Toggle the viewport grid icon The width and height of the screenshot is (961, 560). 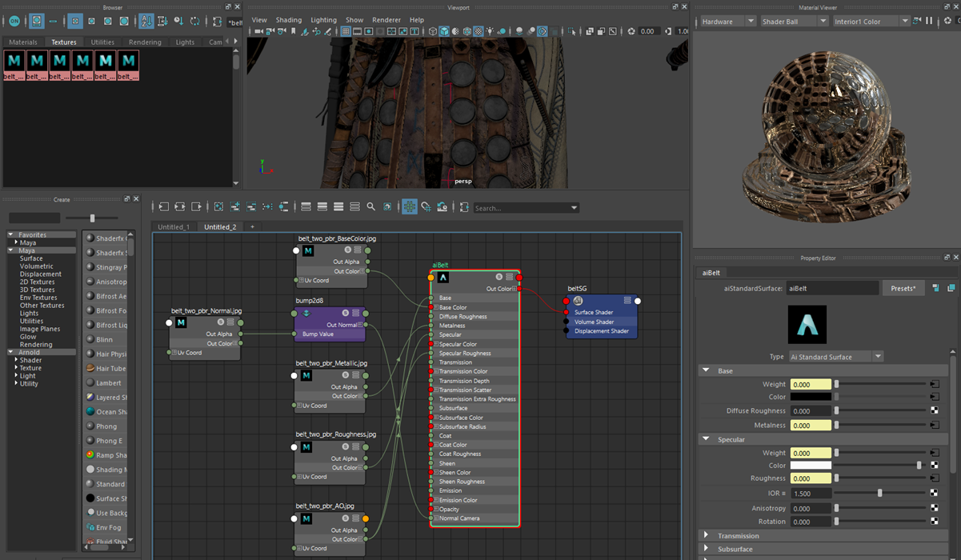click(346, 32)
